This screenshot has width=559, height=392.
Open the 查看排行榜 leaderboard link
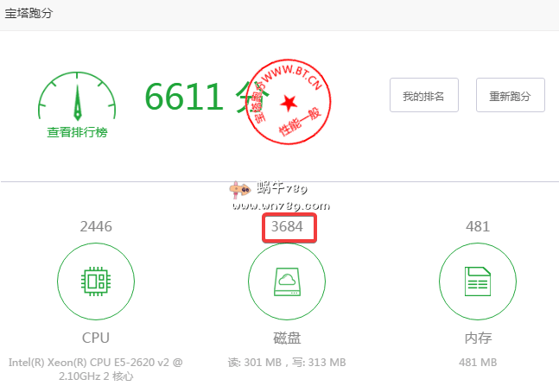(x=77, y=132)
